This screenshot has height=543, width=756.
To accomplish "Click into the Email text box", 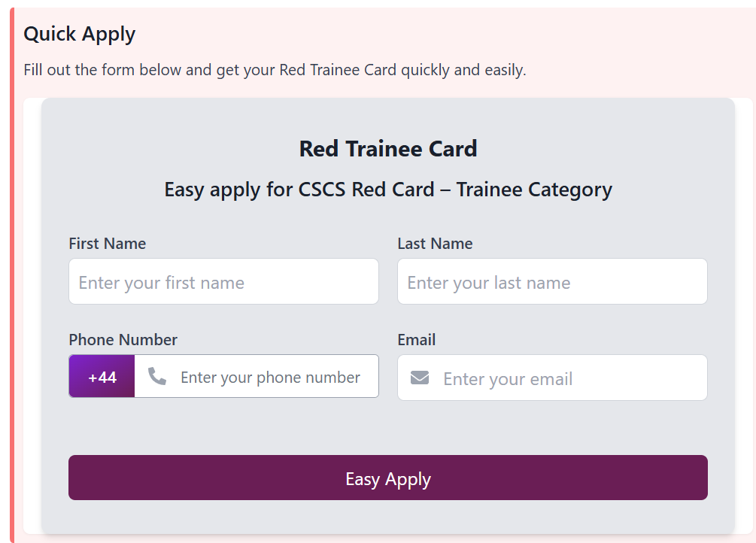I will coord(564,378).
